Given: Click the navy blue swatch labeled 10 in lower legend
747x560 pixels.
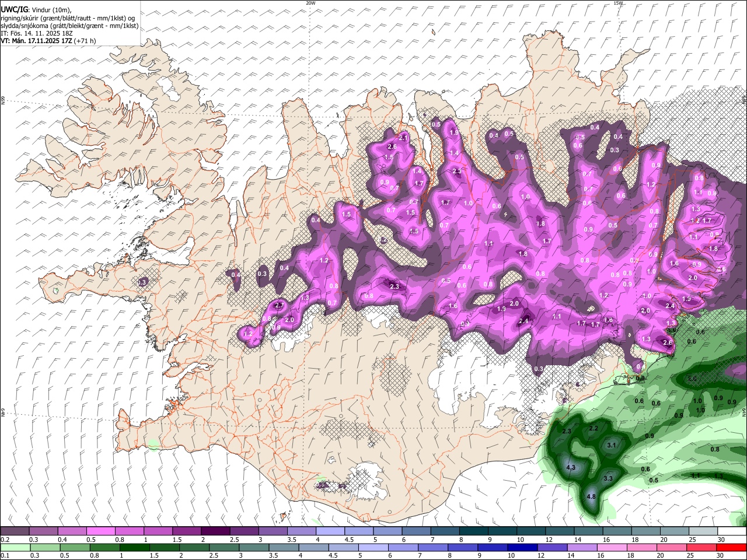Looking at the screenshot, I should [x=522, y=547].
